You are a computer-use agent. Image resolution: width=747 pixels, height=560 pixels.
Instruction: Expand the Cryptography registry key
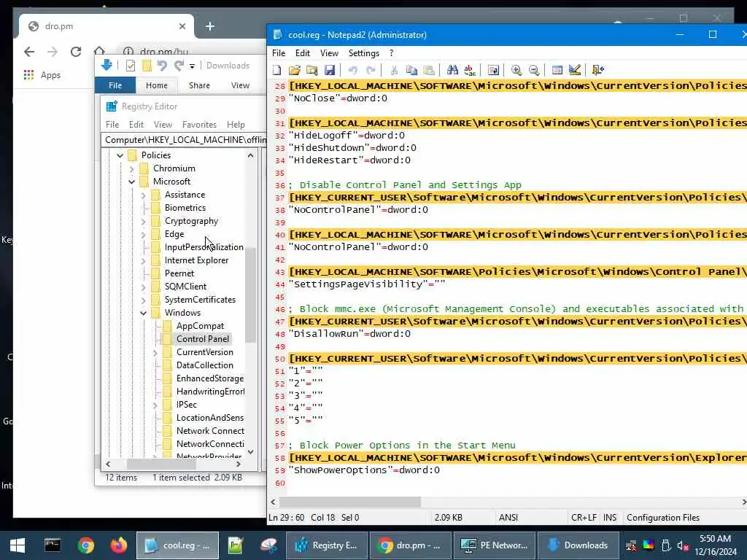[x=144, y=221]
